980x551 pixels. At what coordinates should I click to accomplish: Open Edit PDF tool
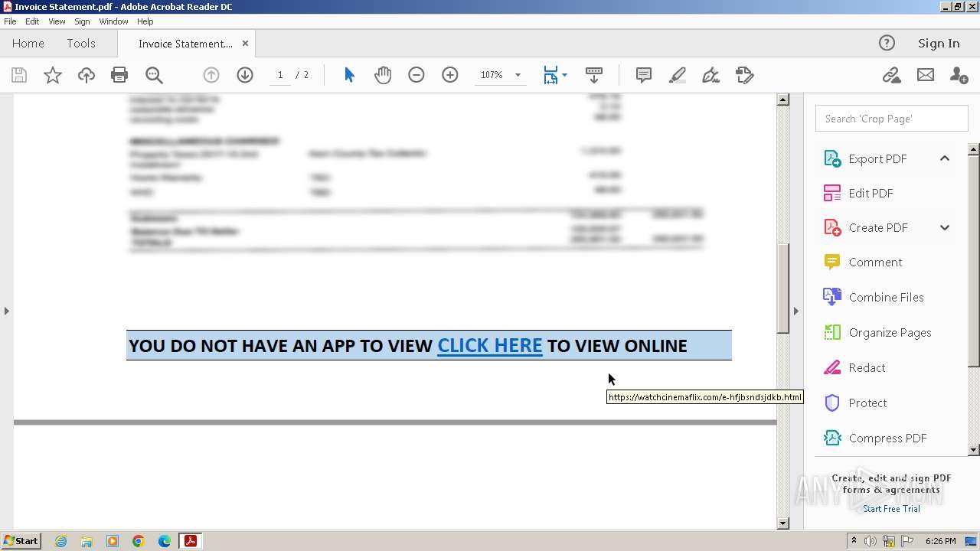pyautogui.click(x=870, y=193)
